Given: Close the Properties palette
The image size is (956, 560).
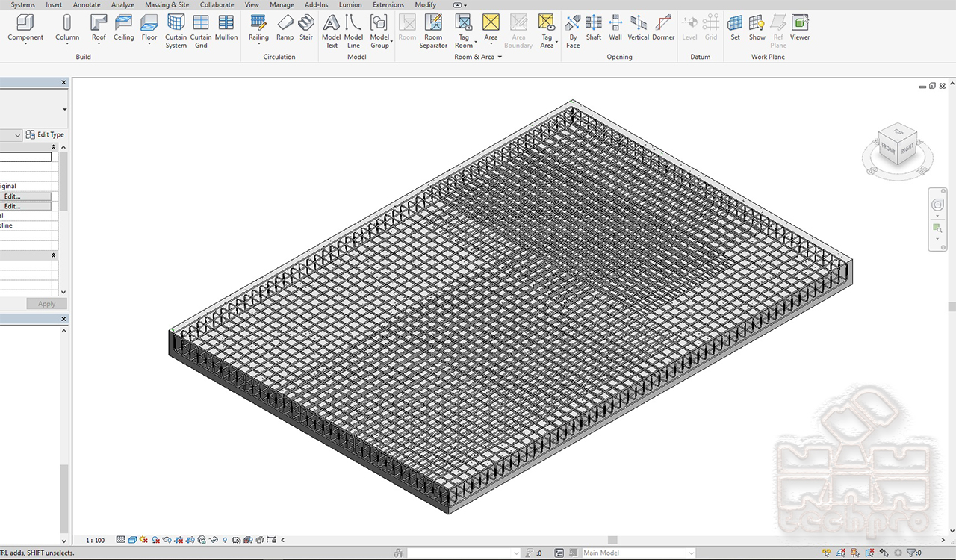Looking at the screenshot, I should tap(63, 82).
